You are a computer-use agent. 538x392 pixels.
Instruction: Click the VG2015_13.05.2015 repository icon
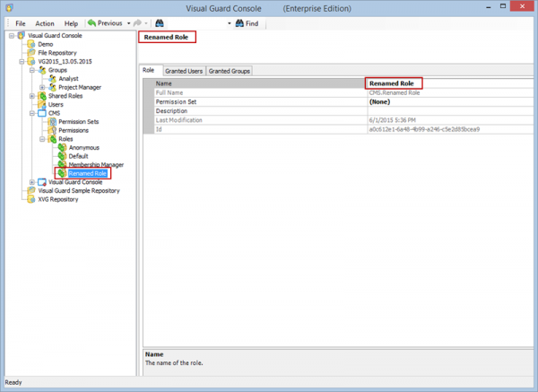(x=31, y=61)
